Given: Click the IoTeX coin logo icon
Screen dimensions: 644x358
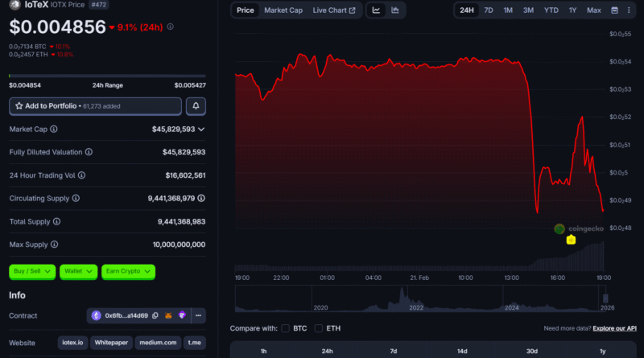Looking at the screenshot, I should (14, 5).
